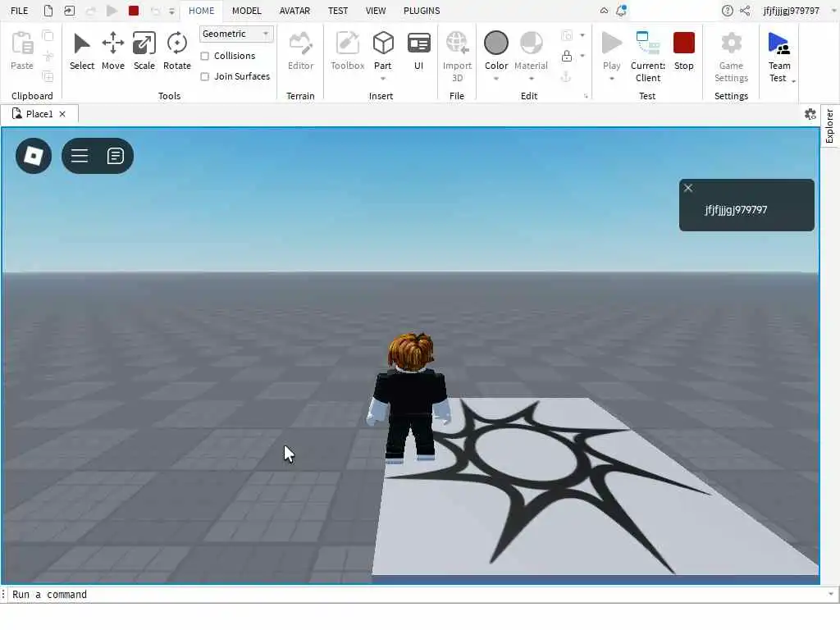The width and height of the screenshot is (840, 630).
Task: Expand the Team Test dropdown arrow
Action: (793, 81)
